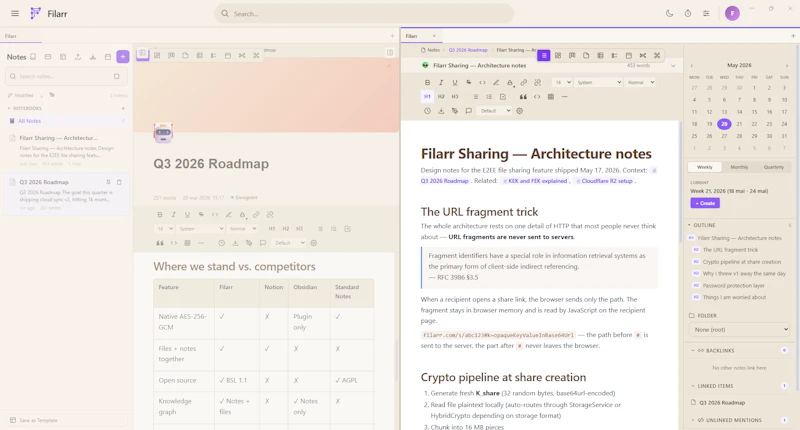Delete Q3 2026 Roadmap note trash icon
The height and width of the screenshot is (430, 800).
(119, 182)
